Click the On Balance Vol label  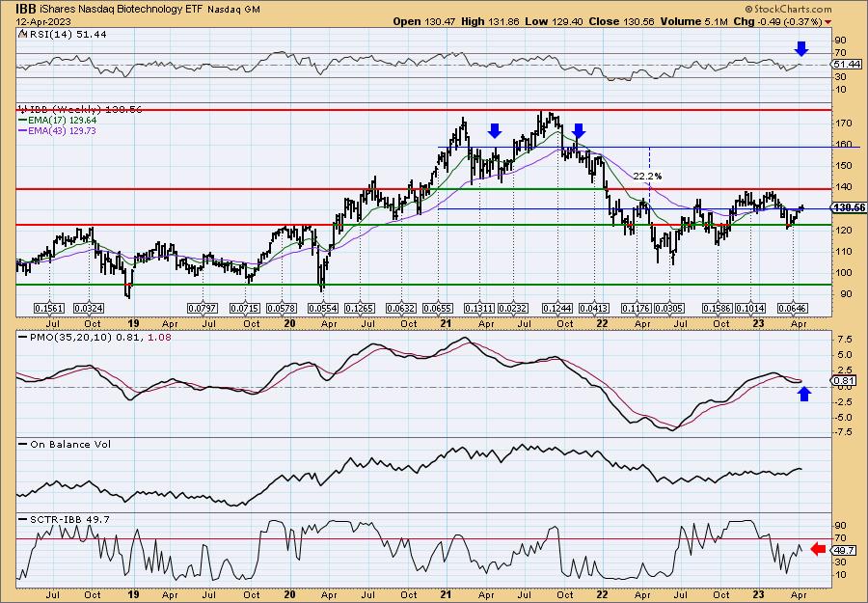click(x=65, y=444)
